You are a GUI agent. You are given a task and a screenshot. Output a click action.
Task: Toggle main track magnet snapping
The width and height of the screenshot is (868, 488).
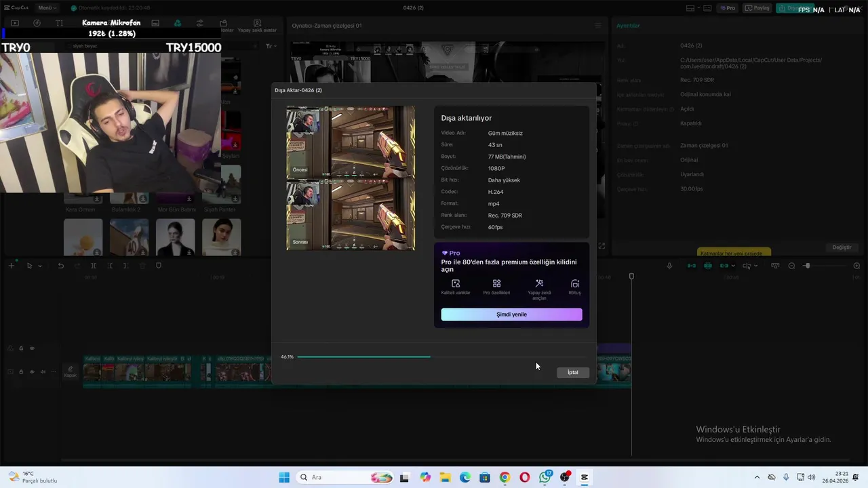[692, 266]
